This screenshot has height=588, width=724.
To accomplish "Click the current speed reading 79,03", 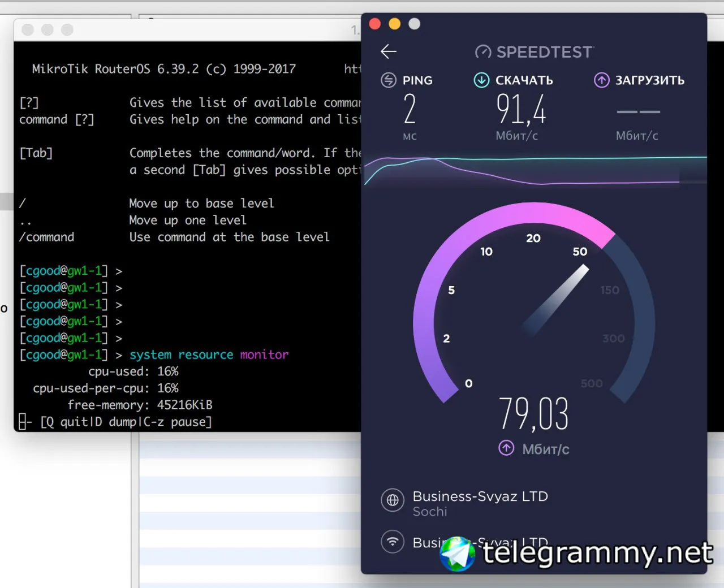I will tap(534, 413).
